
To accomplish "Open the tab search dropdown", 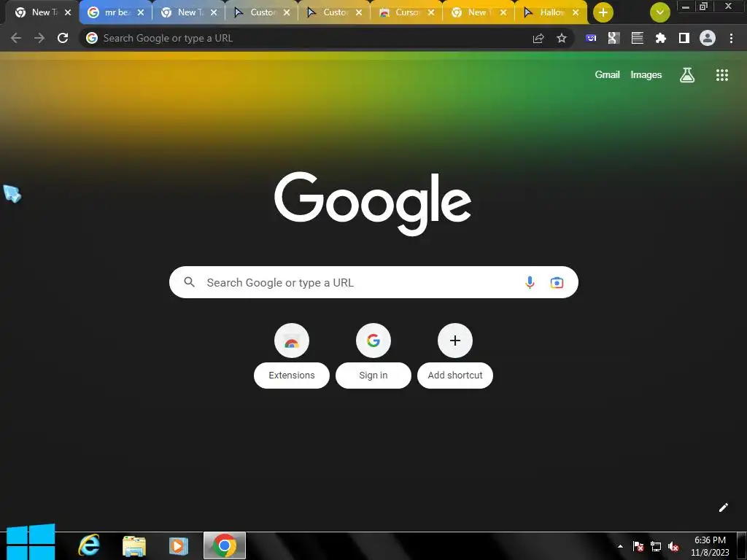I will tap(659, 13).
